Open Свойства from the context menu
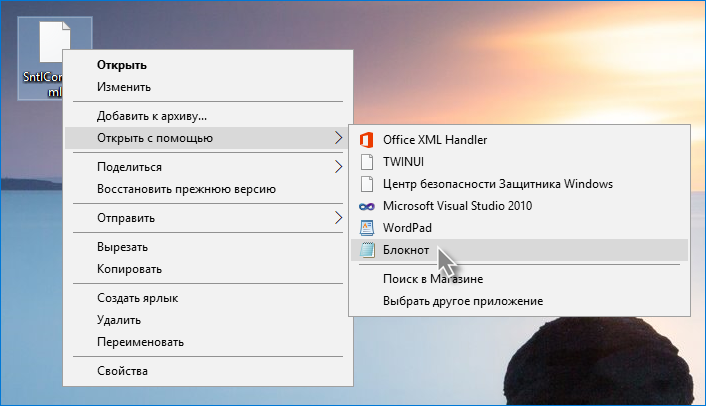This screenshot has width=706, height=406. (208, 371)
